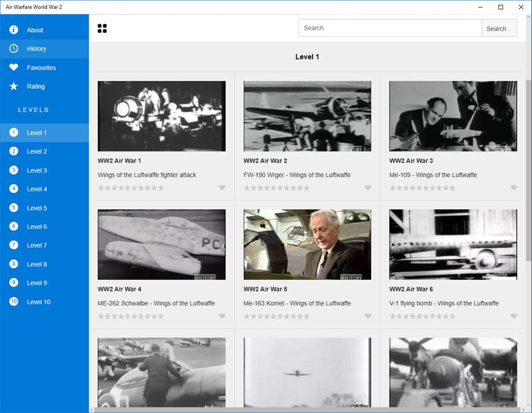532x413 pixels.
Task: Open WW2 Air War 2 video thumbnail
Action: point(307,116)
